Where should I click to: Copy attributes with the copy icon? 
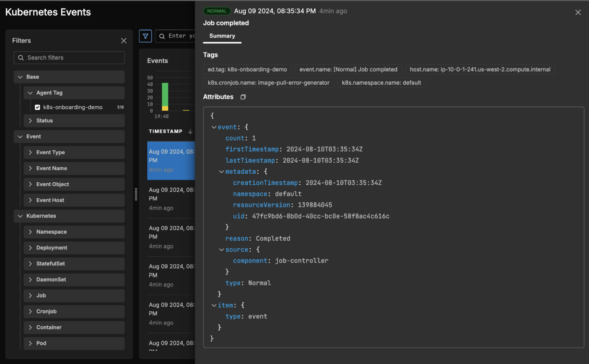[x=243, y=97]
